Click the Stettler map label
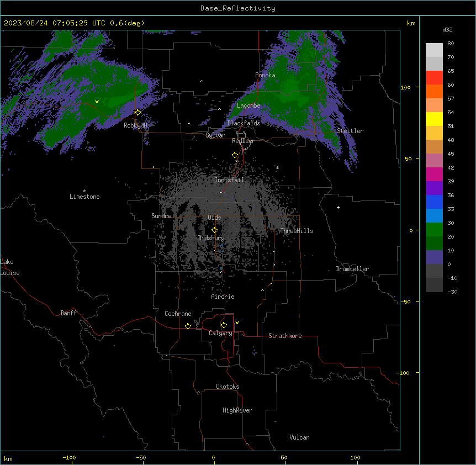Screen dimensions: 476x465 350,131
